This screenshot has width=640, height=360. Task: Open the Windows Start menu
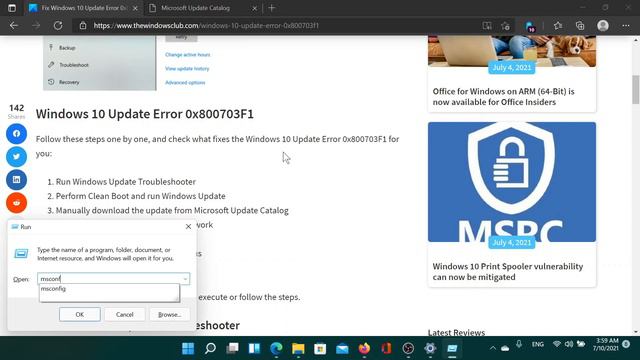(188, 348)
